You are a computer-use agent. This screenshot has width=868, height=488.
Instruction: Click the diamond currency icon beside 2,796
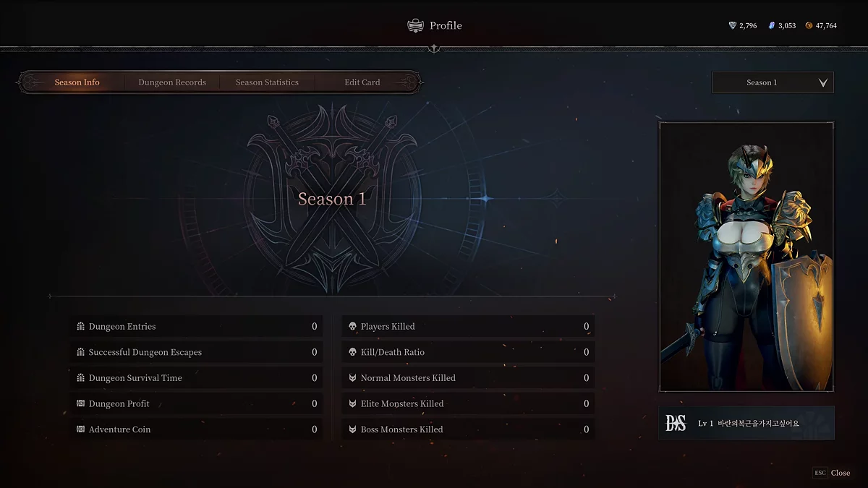[732, 25]
